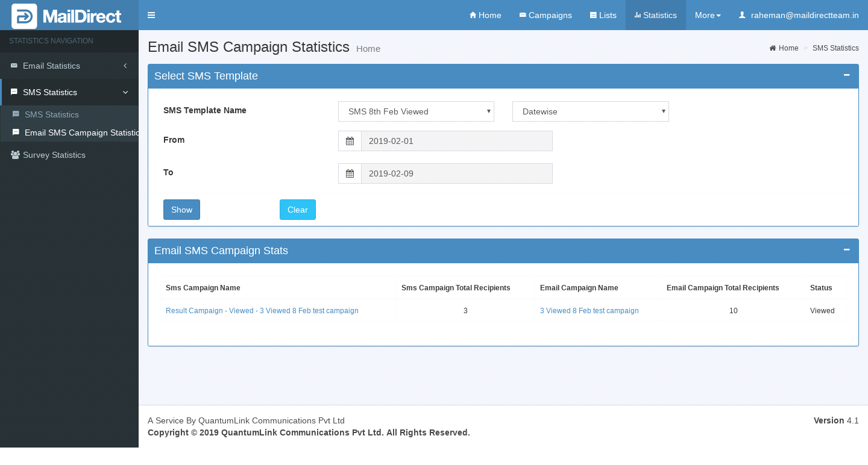
Task: Select SMS Statistics submenu item
Action: click(x=52, y=114)
